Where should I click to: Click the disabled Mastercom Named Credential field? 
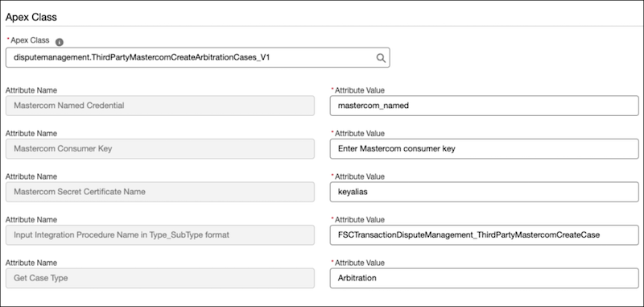[160, 106]
